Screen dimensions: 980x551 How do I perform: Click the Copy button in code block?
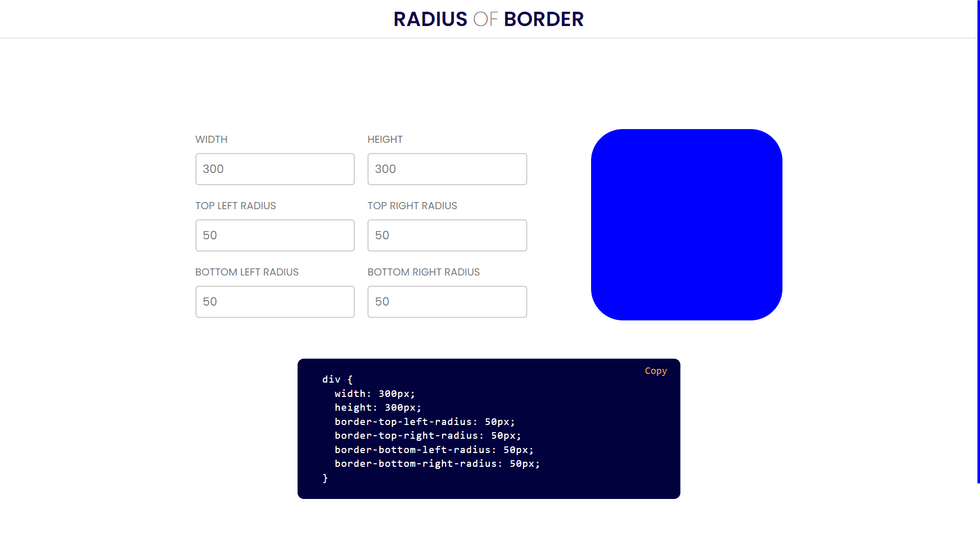point(656,371)
